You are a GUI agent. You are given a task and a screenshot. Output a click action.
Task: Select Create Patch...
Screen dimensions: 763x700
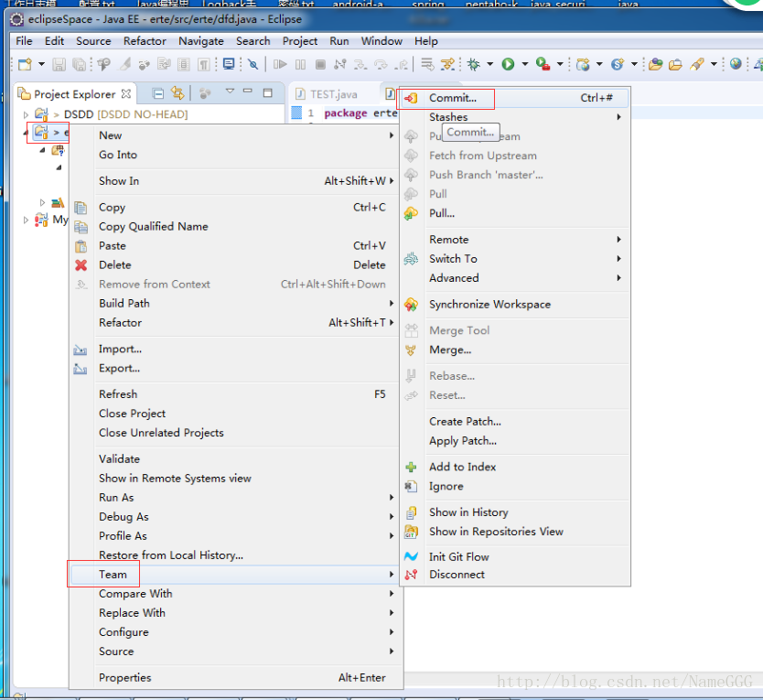515,422
